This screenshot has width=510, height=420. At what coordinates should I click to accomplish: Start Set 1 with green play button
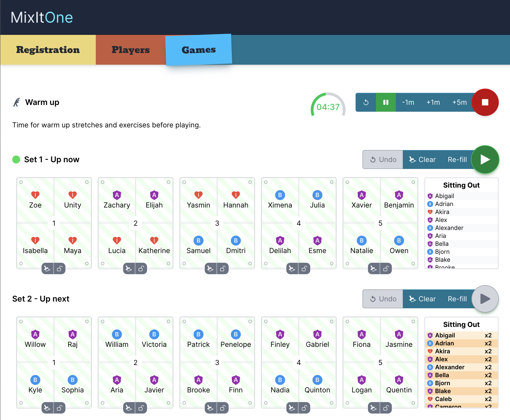[485, 159]
